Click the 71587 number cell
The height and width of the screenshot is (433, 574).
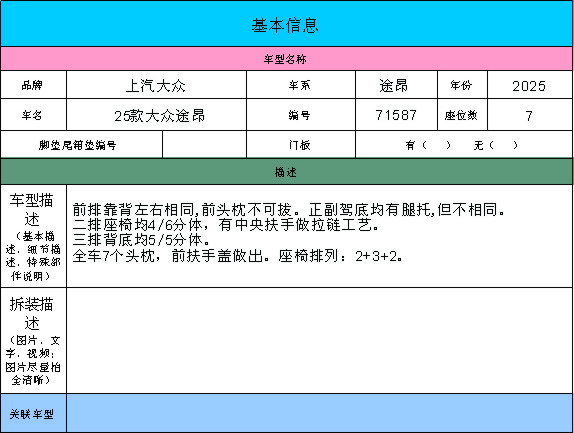click(x=396, y=115)
